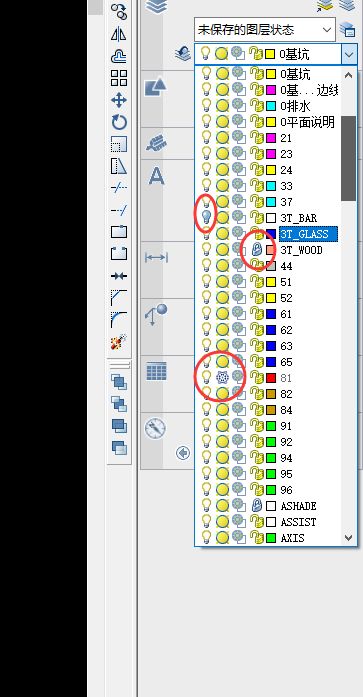Unlock the 3T_WOOD layer
This screenshot has height=697, width=363.
click(x=256, y=250)
